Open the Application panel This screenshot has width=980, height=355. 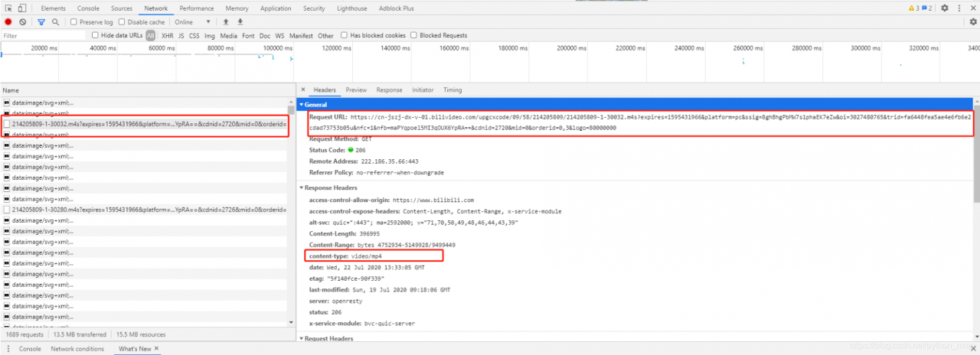[276, 8]
